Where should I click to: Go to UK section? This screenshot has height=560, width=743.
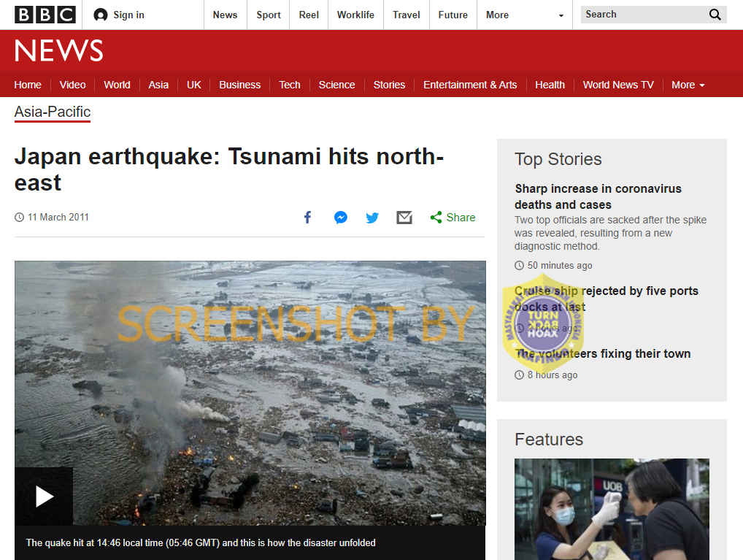194,85
